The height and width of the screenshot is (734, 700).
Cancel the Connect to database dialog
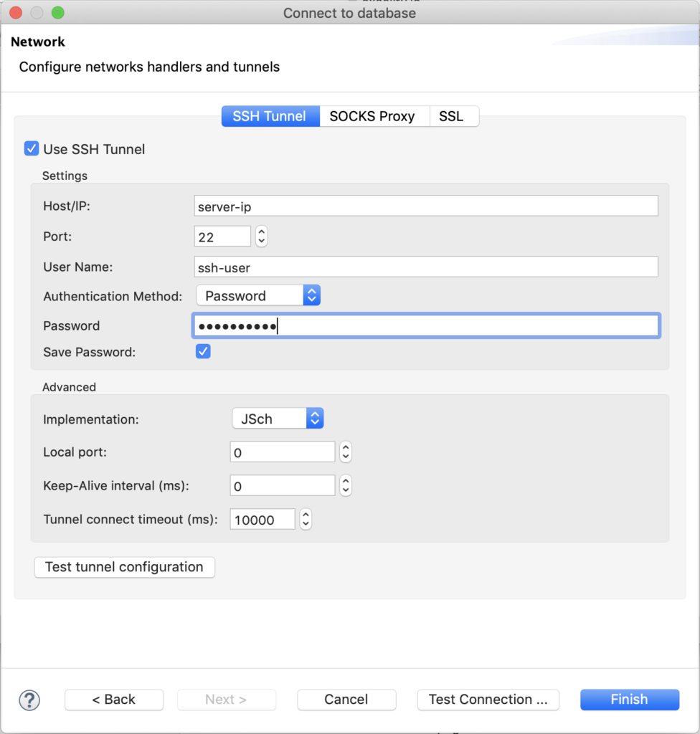pyautogui.click(x=346, y=700)
